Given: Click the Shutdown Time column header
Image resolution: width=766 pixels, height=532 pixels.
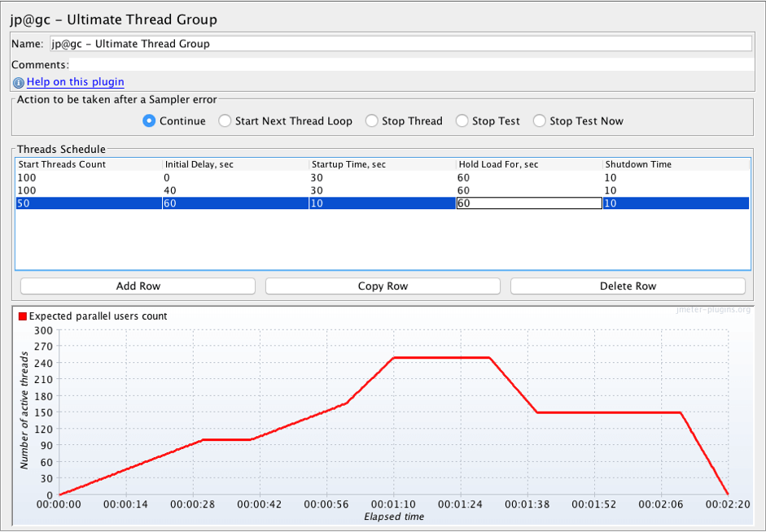Looking at the screenshot, I should coord(676,164).
